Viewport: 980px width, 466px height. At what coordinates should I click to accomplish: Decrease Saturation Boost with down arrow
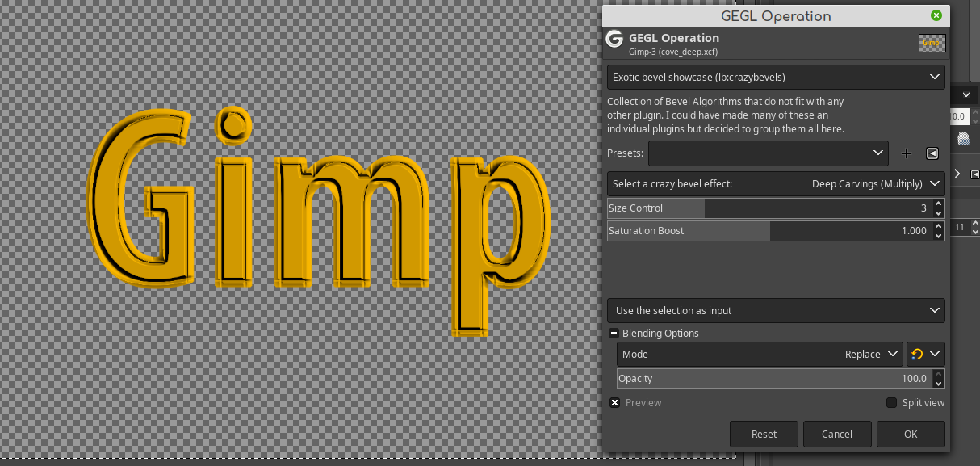938,235
